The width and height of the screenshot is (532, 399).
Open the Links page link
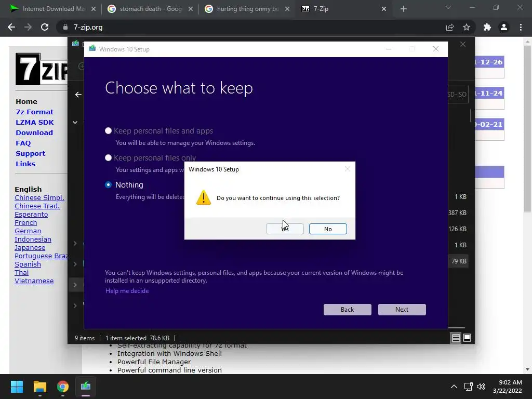25,164
